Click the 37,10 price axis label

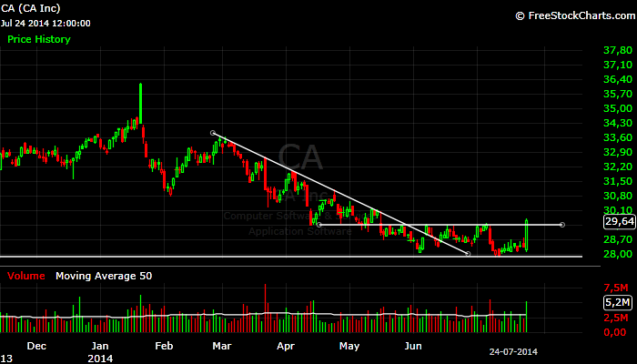(x=618, y=65)
